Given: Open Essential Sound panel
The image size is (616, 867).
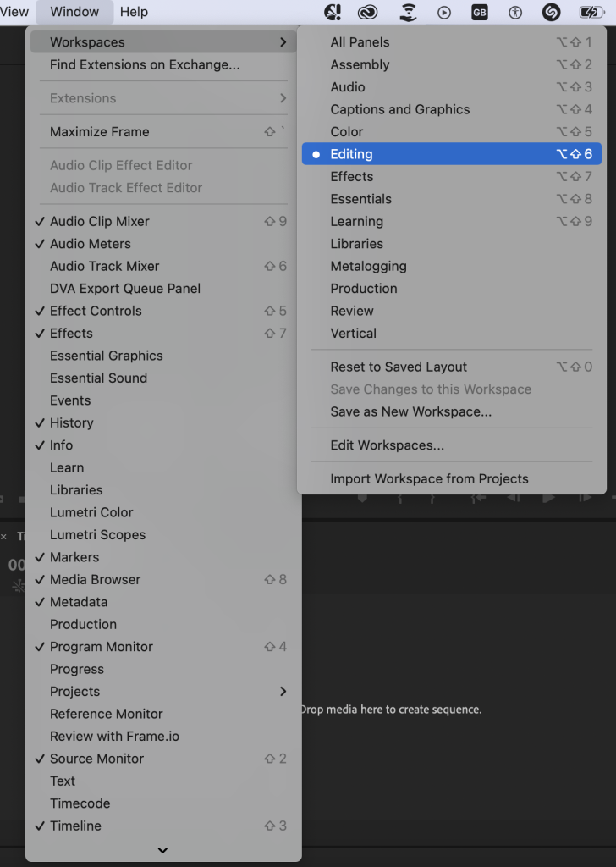Looking at the screenshot, I should [163, 378].
